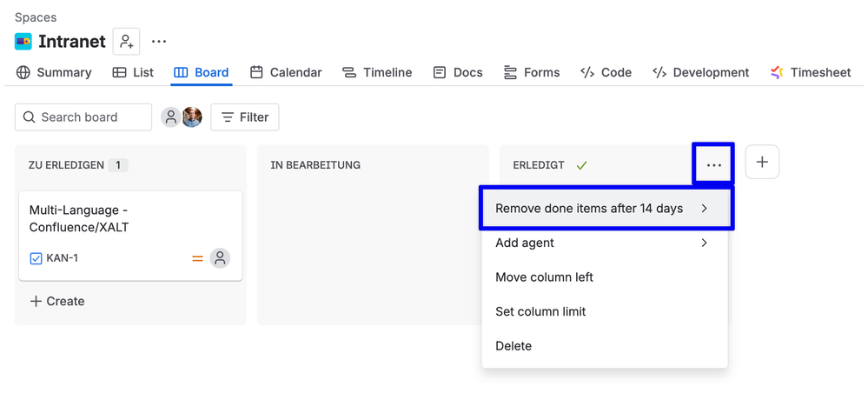Click the Search board field
This screenshot has width=868, height=420.
[x=83, y=117]
